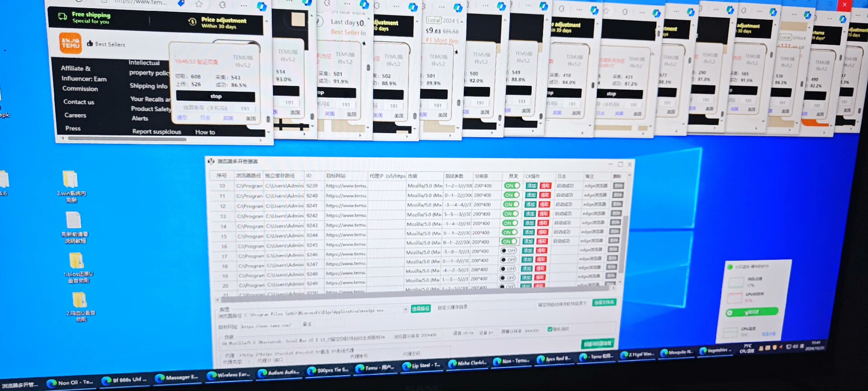Viewport: 868px width, 391px height.
Task: Turn off the ON switch for row 16
Action: (x=509, y=241)
